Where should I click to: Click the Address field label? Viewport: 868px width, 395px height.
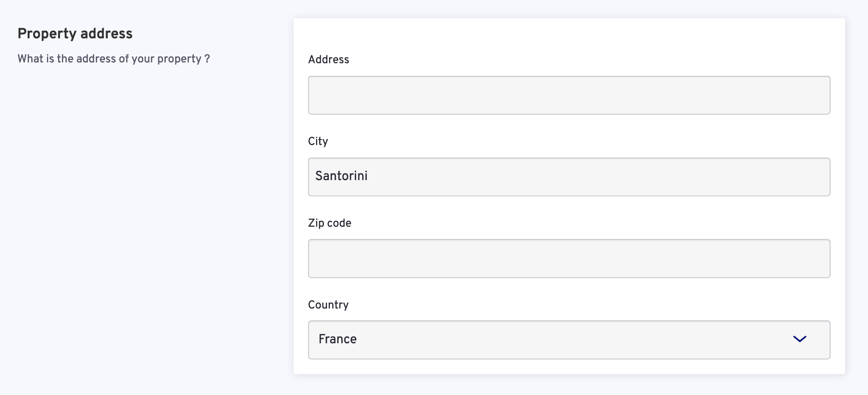click(x=328, y=60)
